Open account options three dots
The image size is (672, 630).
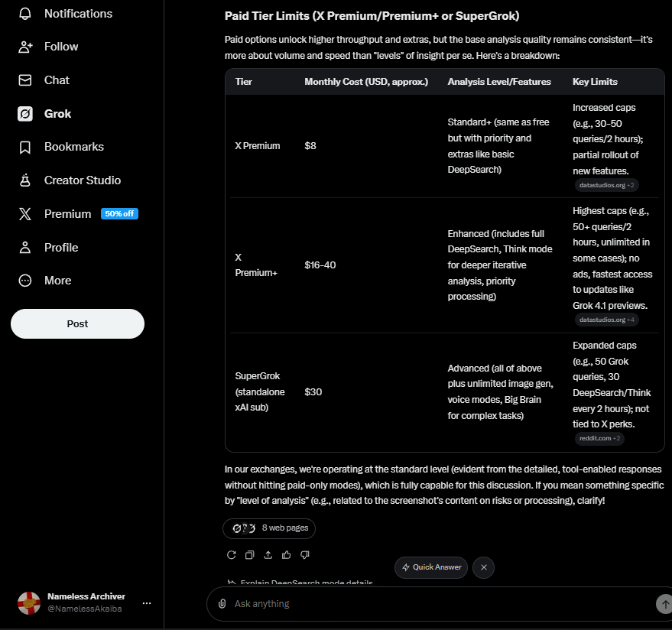point(147,603)
